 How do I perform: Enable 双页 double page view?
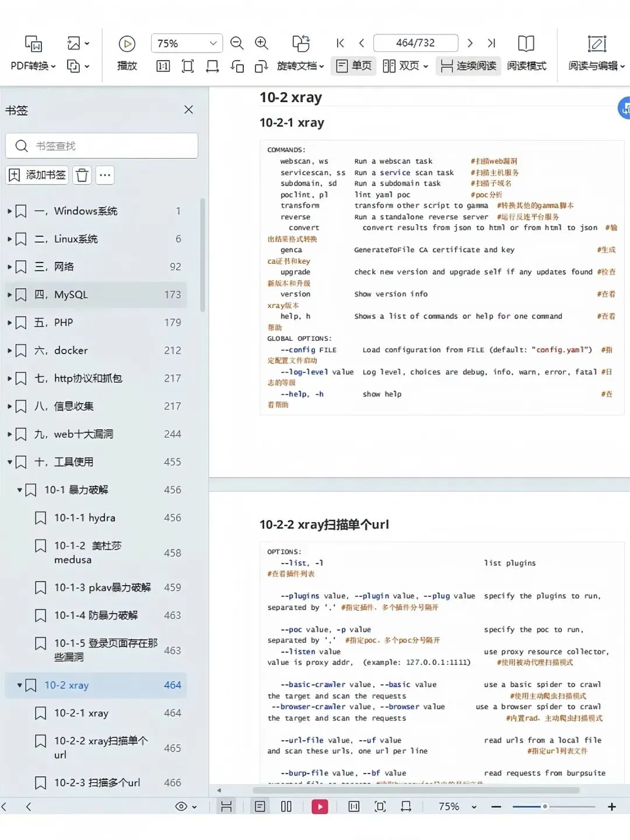(405, 66)
